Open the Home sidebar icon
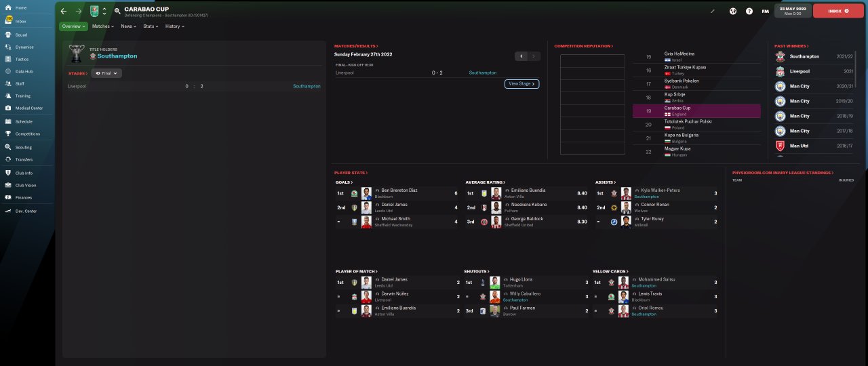The height and width of the screenshot is (366, 868). coord(8,7)
